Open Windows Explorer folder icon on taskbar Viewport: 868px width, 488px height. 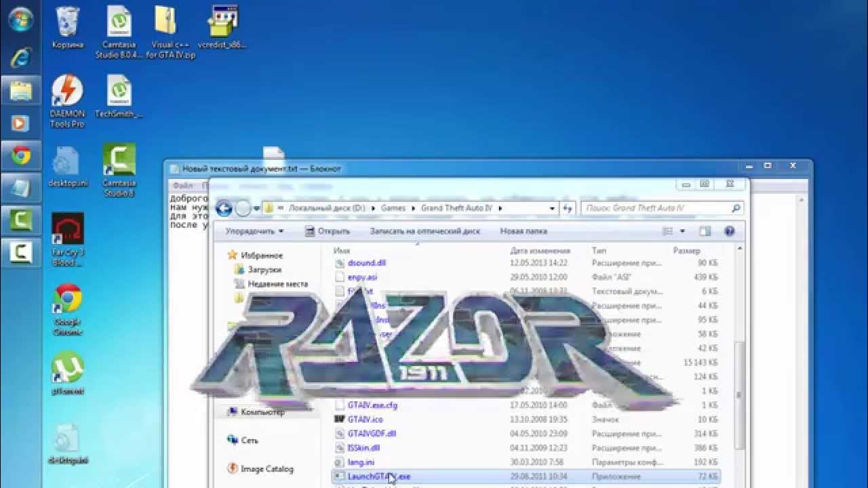(20, 89)
